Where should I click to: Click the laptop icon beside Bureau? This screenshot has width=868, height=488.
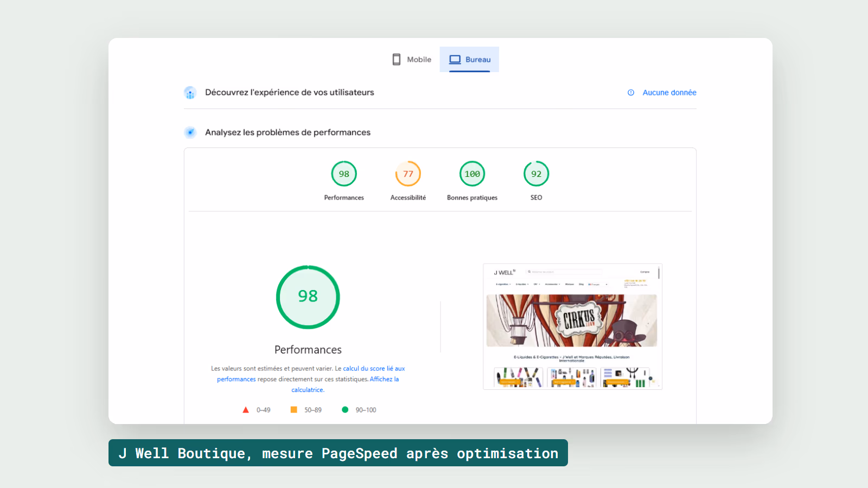point(455,60)
